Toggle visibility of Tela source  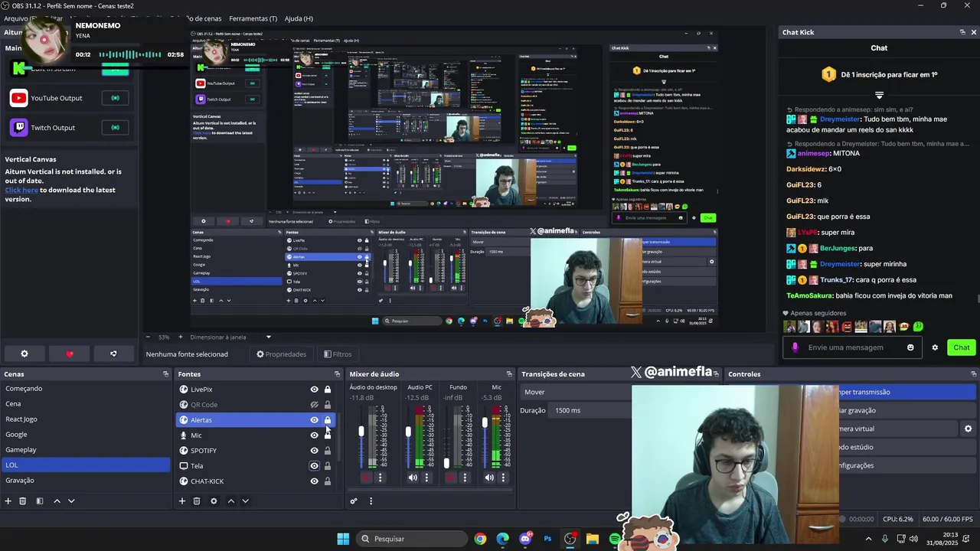coord(314,466)
